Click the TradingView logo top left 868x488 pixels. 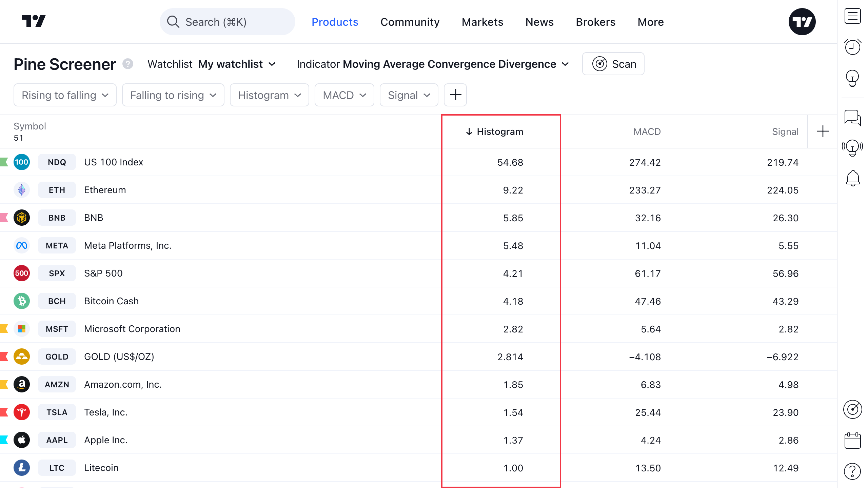tap(34, 21)
